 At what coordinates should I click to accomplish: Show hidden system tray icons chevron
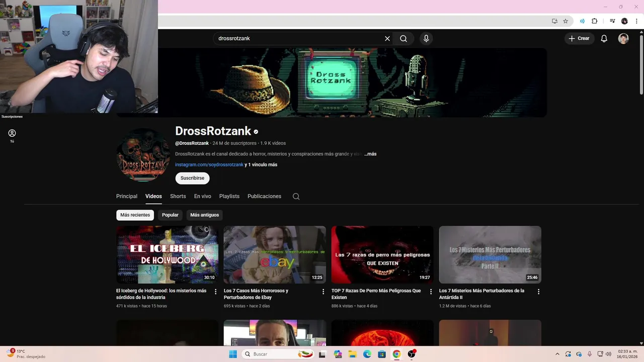[x=557, y=354]
